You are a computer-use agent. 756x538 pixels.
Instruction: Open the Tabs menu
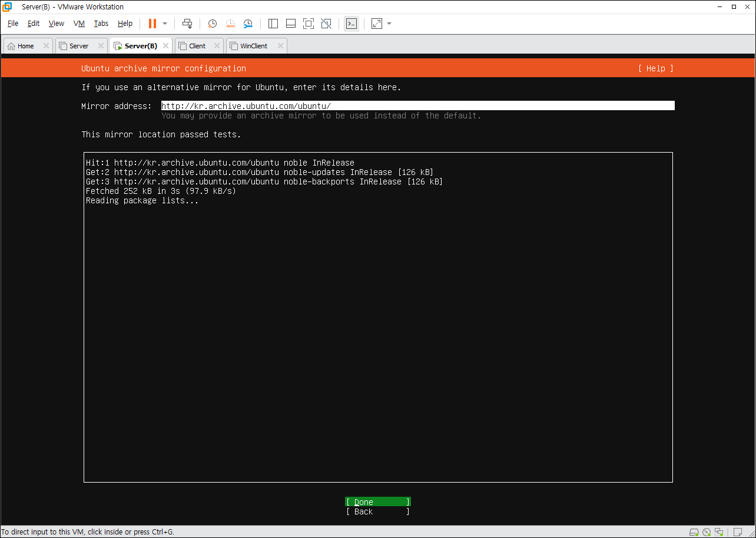point(101,24)
